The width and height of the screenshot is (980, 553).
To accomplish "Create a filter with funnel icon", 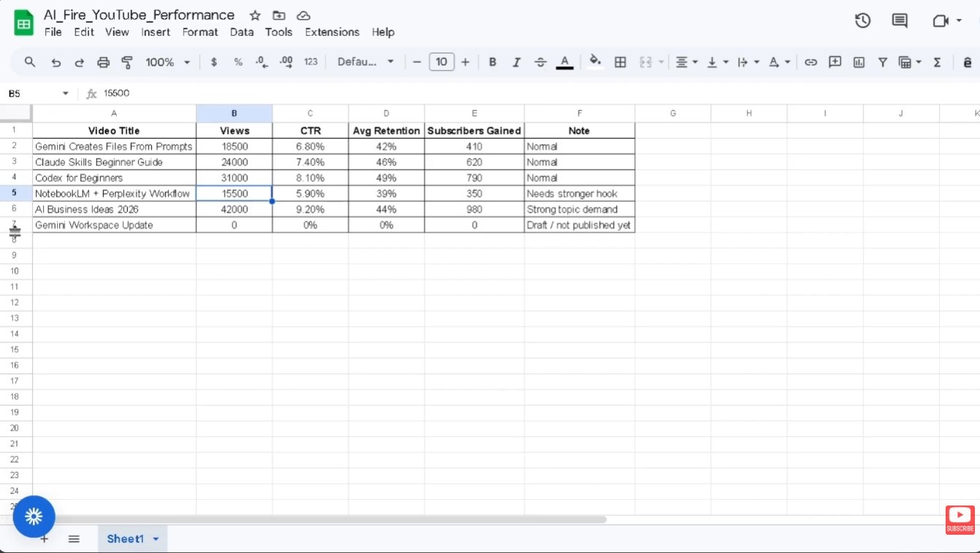I will tap(883, 62).
